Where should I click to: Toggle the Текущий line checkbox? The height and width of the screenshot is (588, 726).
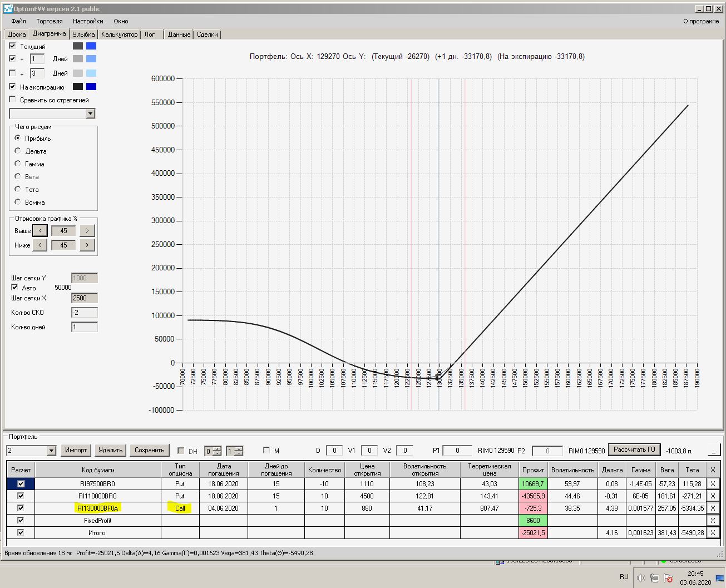13,46
